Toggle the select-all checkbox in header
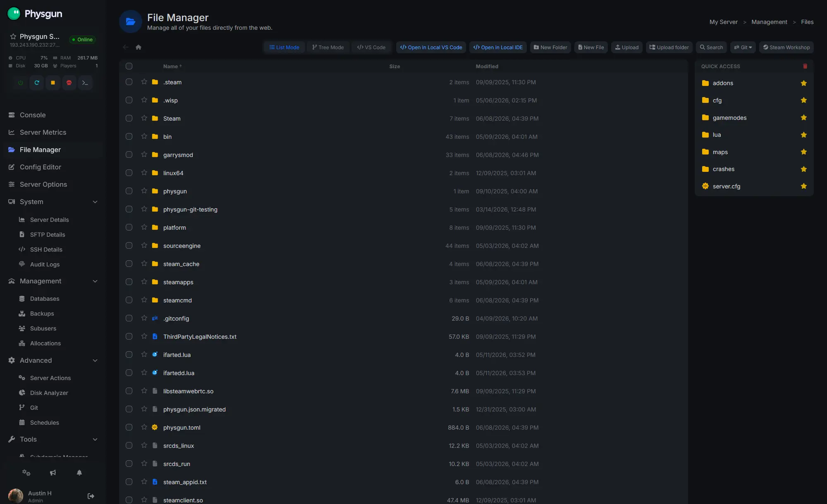Image resolution: width=827 pixels, height=504 pixels. tap(129, 66)
